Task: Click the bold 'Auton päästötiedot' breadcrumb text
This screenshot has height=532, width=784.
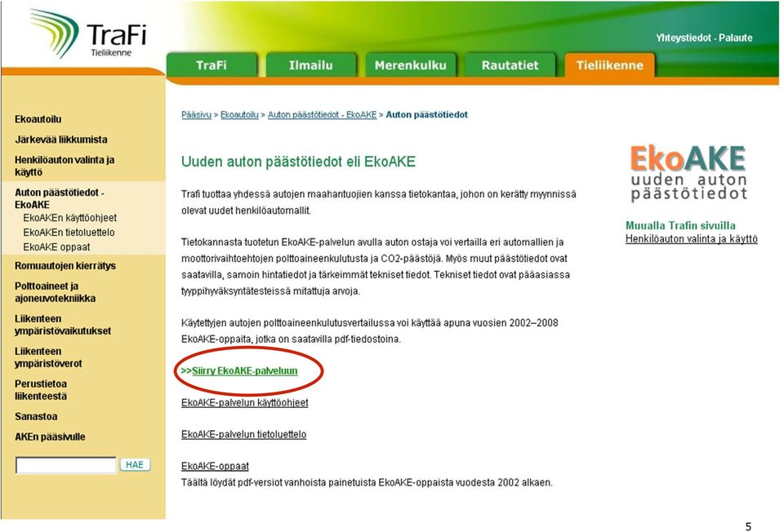Action: point(426,115)
